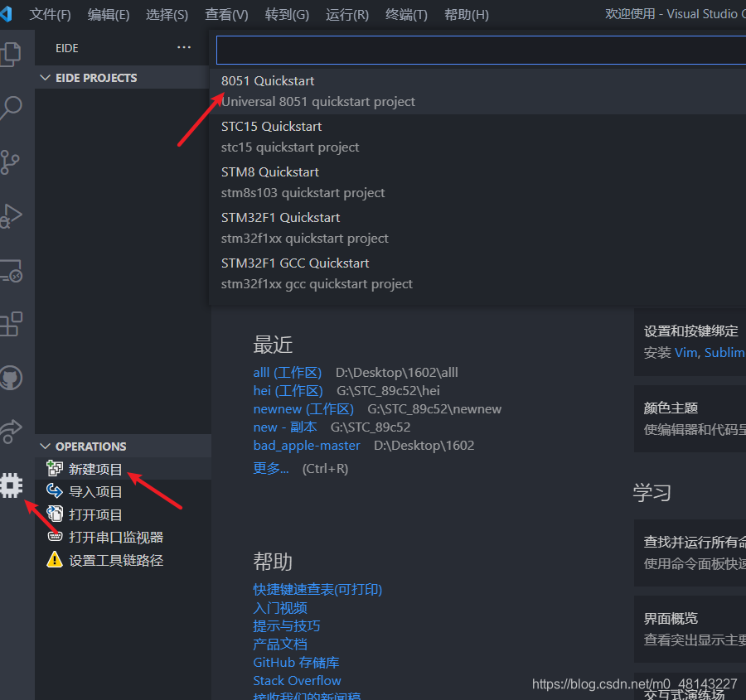Click the Vim keymap install link
This screenshot has height=700, width=746.
point(686,352)
